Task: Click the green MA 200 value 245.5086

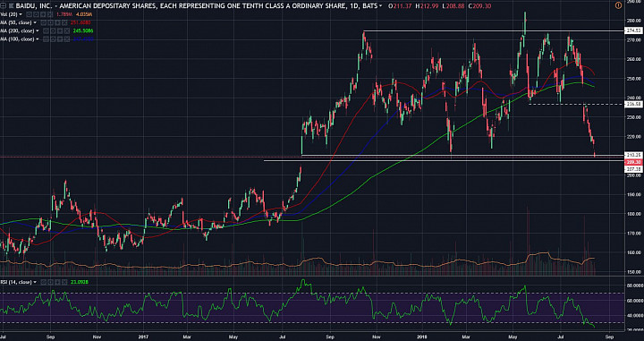Action: tap(83, 30)
